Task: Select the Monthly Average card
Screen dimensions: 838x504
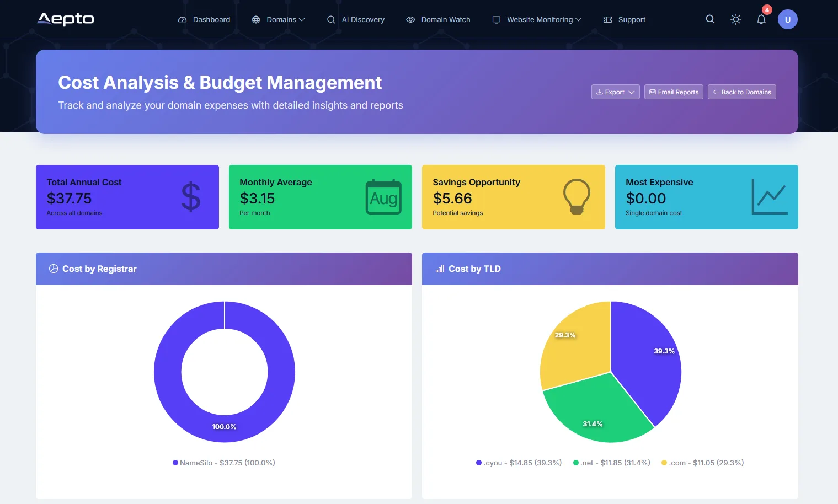Action: 321,197
